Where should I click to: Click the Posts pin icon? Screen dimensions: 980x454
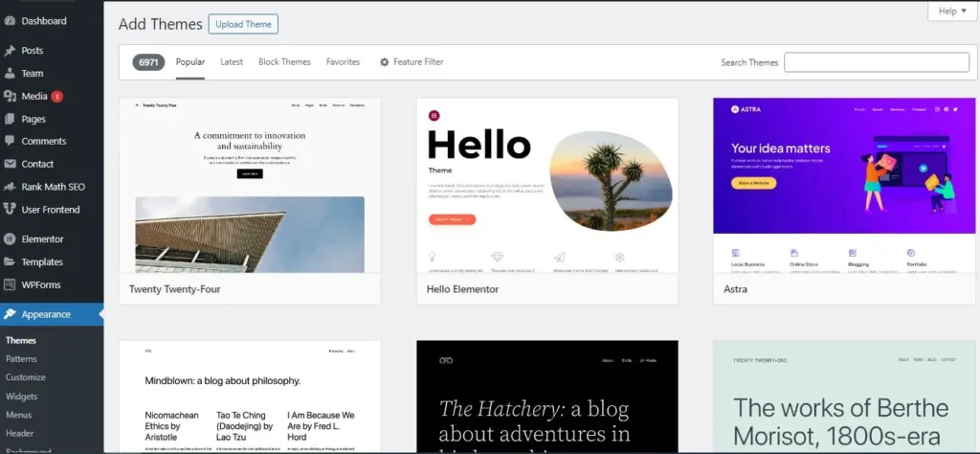coord(10,51)
